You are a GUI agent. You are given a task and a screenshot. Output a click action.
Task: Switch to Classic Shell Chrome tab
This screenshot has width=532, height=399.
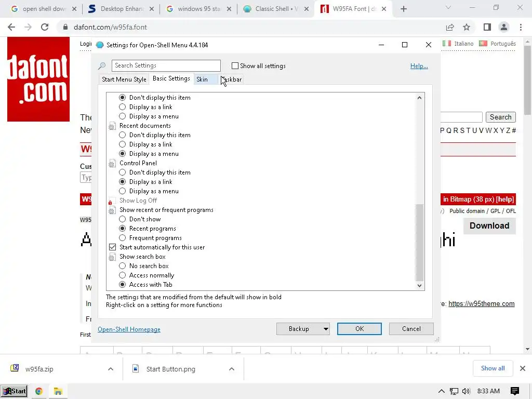(x=276, y=9)
